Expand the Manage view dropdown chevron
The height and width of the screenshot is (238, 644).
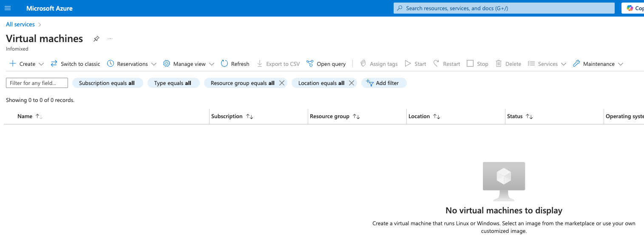(x=211, y=64)
